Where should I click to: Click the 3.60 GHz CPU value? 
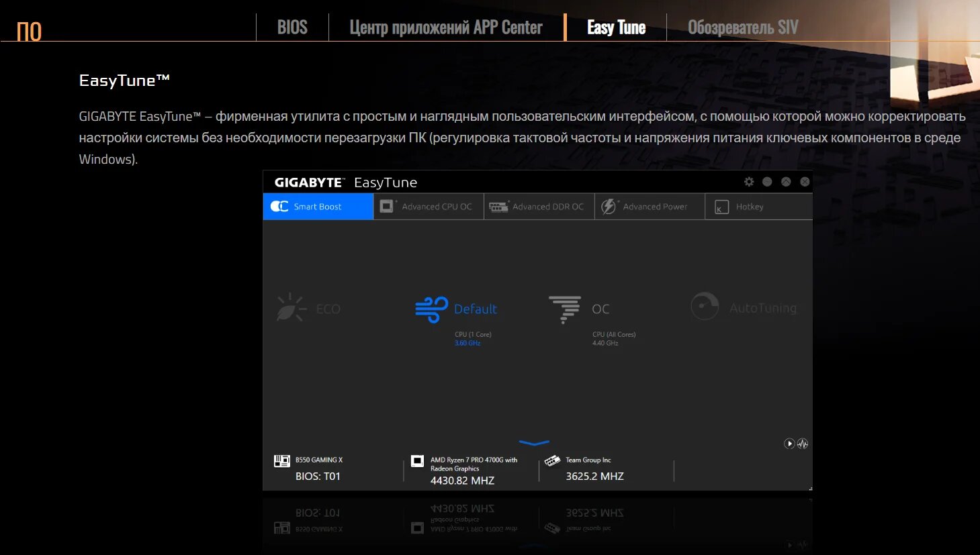[467, 343]
